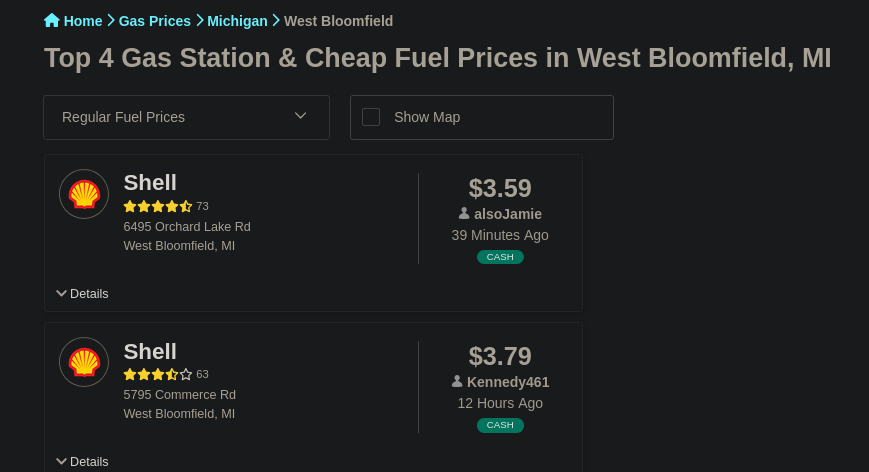The image size is (869, 472).
Task: Expand Details for Orchard Lake Rd Shell
Action: 82,293
